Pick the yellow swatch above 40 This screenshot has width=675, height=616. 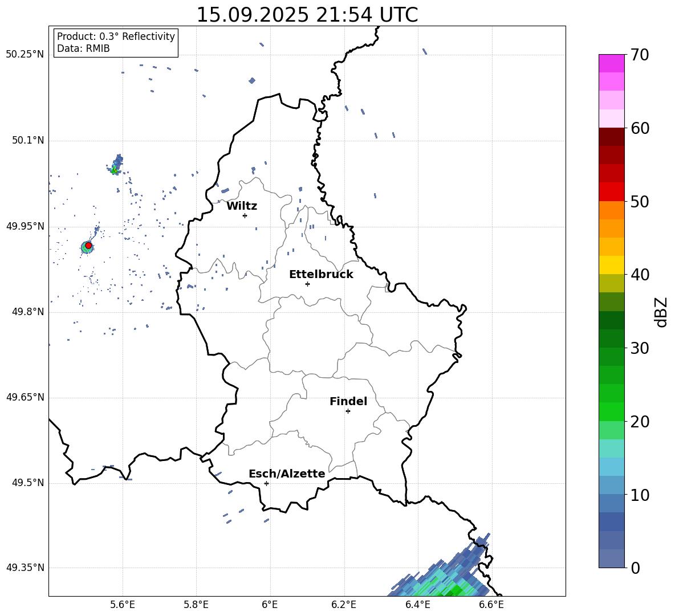611,266
